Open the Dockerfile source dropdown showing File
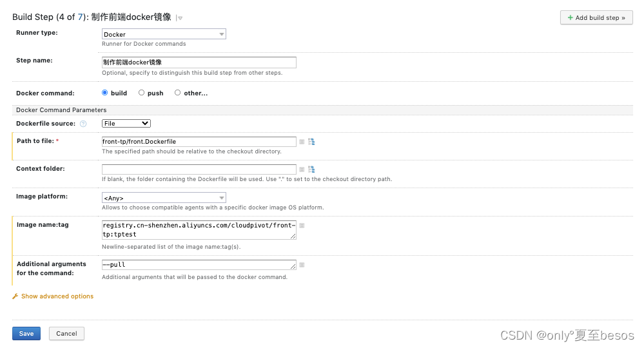Viewport: 644px width, 348px height. pyautogui.click(x=126, y=124)
